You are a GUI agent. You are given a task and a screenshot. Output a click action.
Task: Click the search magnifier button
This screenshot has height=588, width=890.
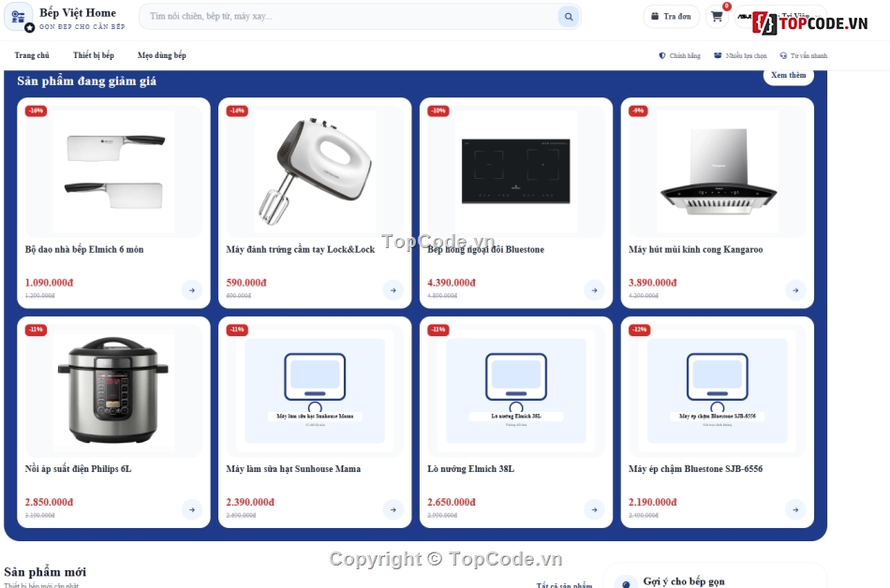(568, 17)
